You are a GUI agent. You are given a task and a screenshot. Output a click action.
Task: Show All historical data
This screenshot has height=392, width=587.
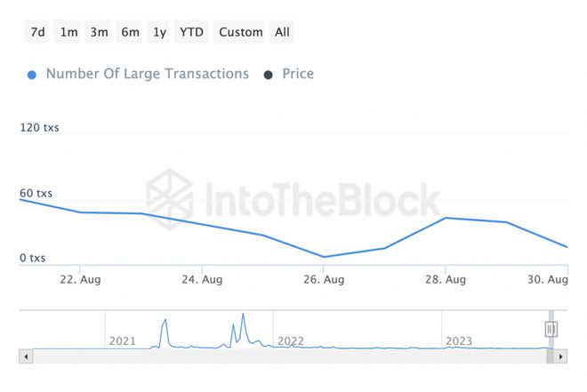282,32
